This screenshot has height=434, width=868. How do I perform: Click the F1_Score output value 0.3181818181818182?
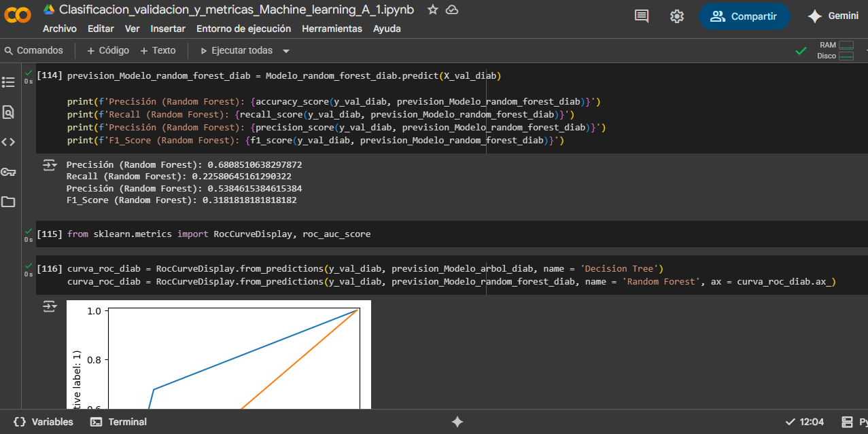pos(249,200)
